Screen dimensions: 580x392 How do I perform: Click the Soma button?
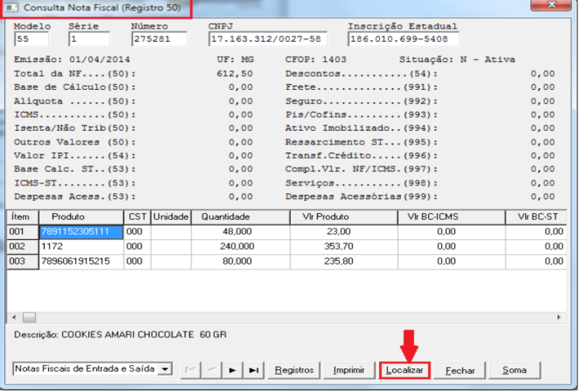pyautogui.click(x=514, y=370)
